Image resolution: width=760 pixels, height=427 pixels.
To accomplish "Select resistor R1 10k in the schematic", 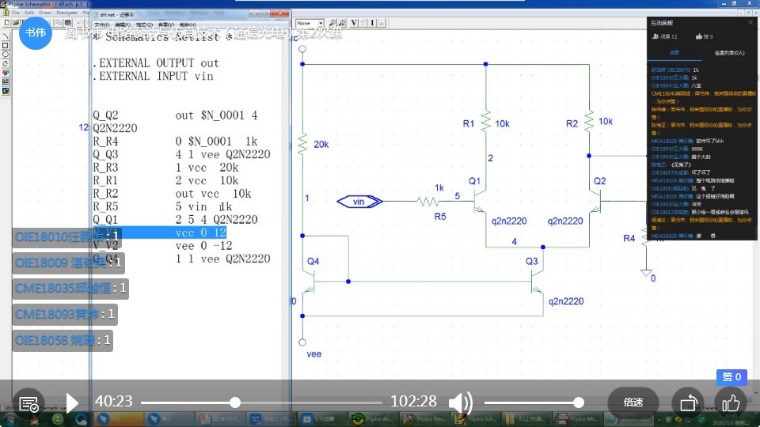I will [x=486, y=121].
